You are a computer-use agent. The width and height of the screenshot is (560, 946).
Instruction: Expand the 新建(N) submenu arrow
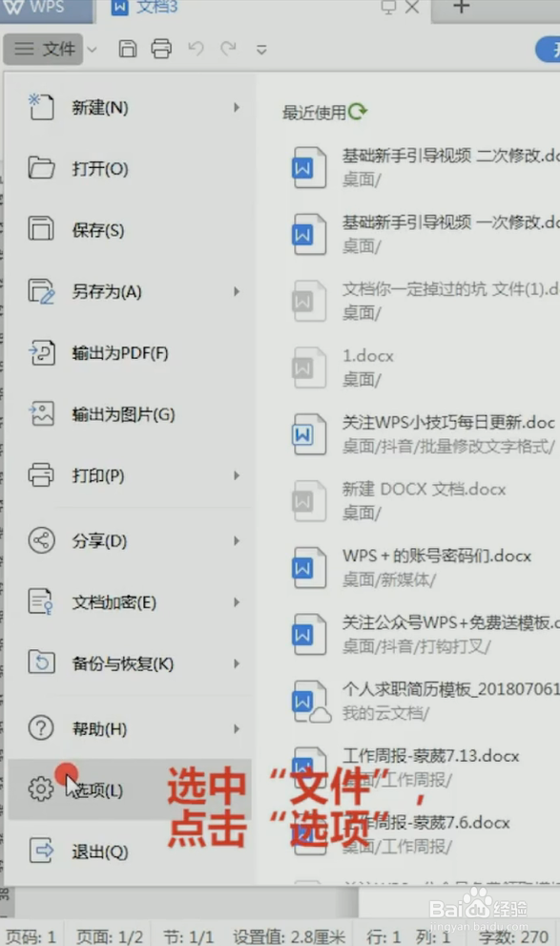tap(237, 107)
